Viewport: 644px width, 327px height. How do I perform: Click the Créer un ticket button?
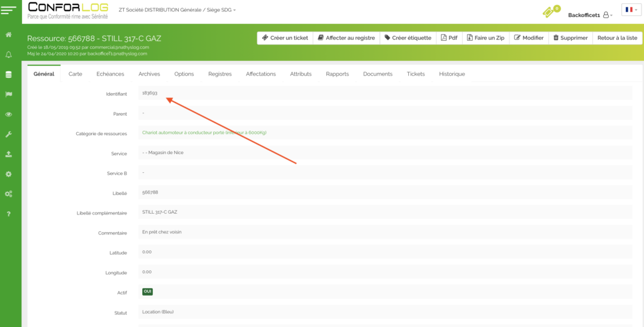pyautogui.click(x=285, y=38)
